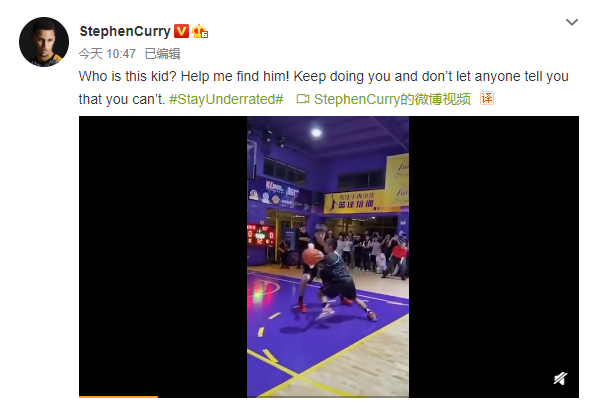589x404 pixels.
Task: Open the post timestamp 今天 10:47
Action: coord(107,54)
